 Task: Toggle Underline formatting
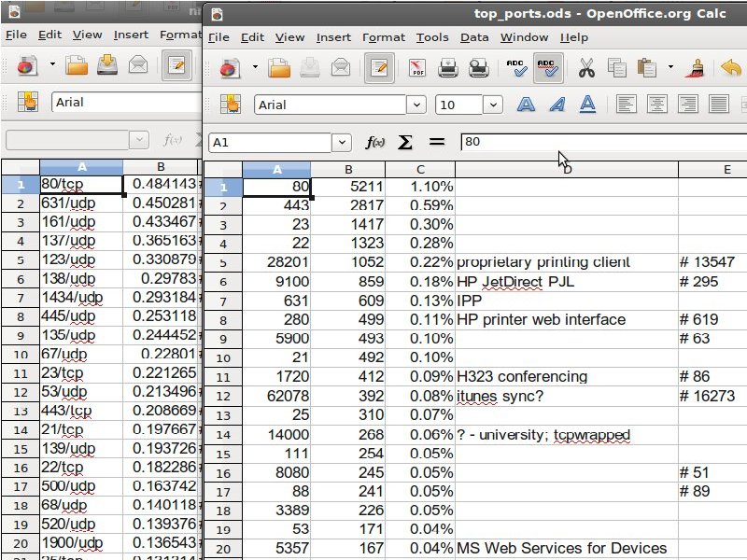pos(587,105)
